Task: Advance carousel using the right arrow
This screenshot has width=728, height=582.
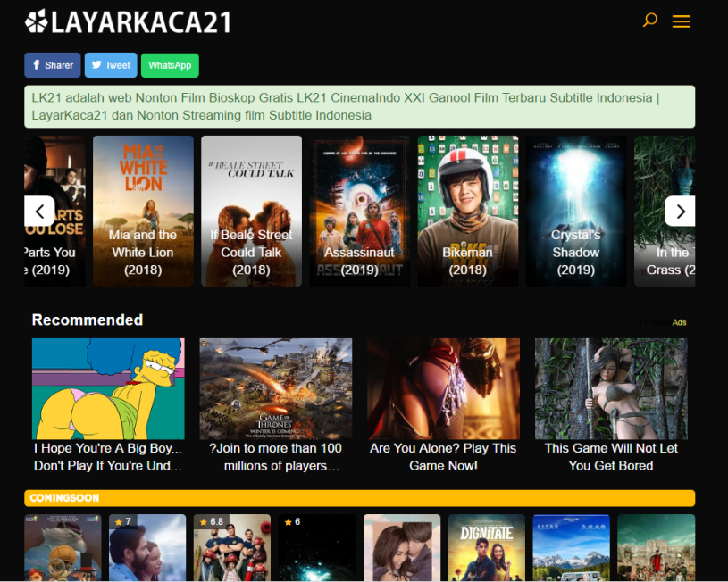Action: click(x=680, y=212)
